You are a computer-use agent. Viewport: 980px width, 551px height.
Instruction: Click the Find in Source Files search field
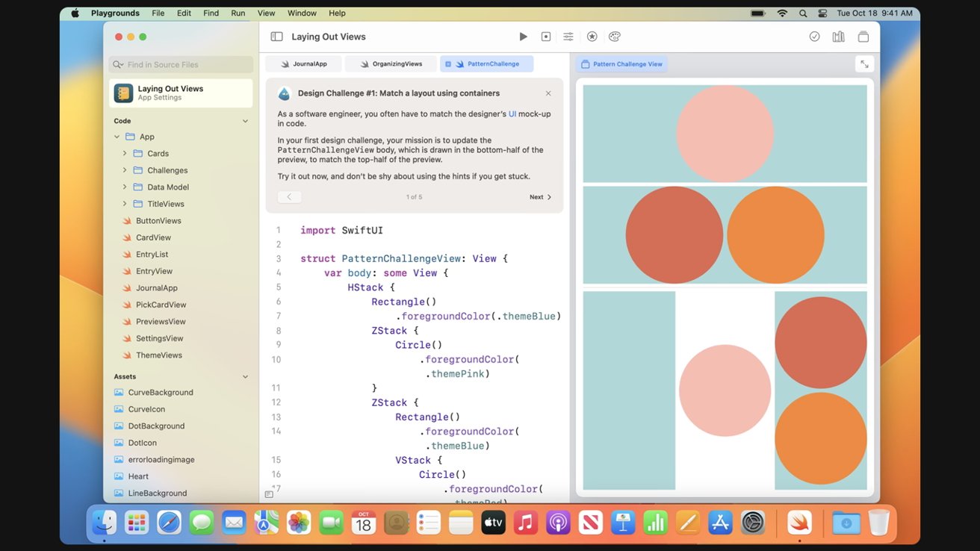(180, 65)
